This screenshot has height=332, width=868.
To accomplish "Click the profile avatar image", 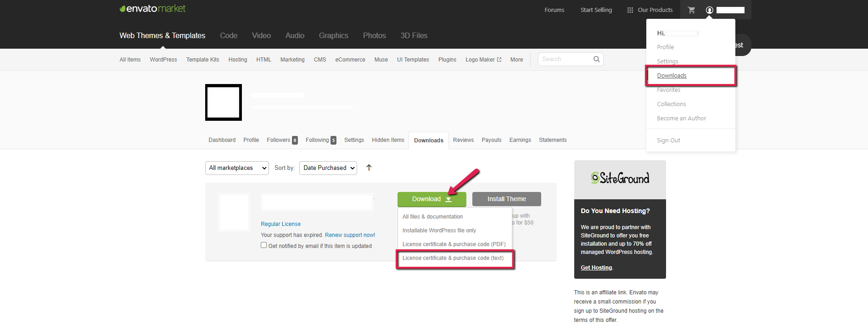I will 223,102.
